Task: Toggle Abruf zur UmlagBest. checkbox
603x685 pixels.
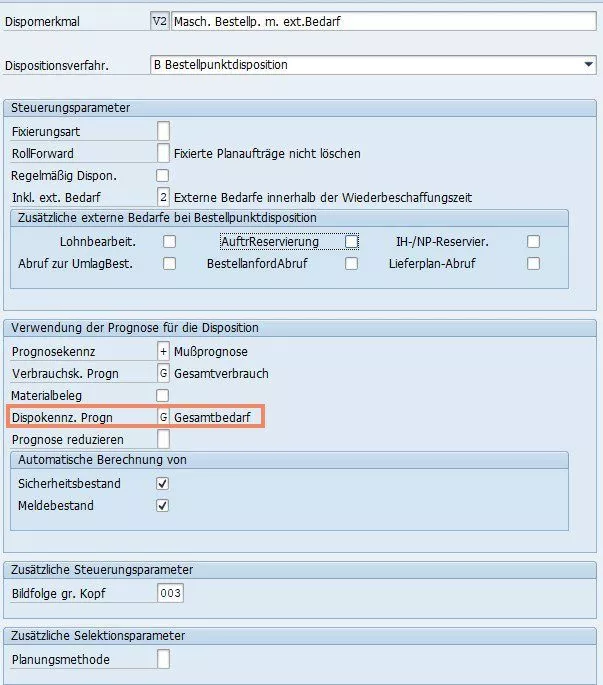Action: (x=170, y=264)
